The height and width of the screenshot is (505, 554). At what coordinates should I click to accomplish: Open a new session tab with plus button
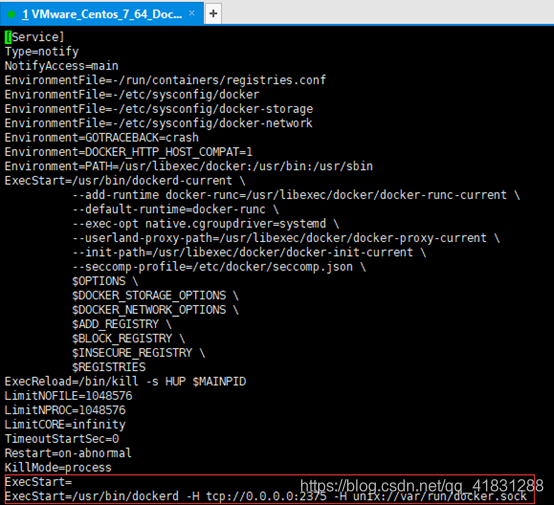(x=213, y=14)
